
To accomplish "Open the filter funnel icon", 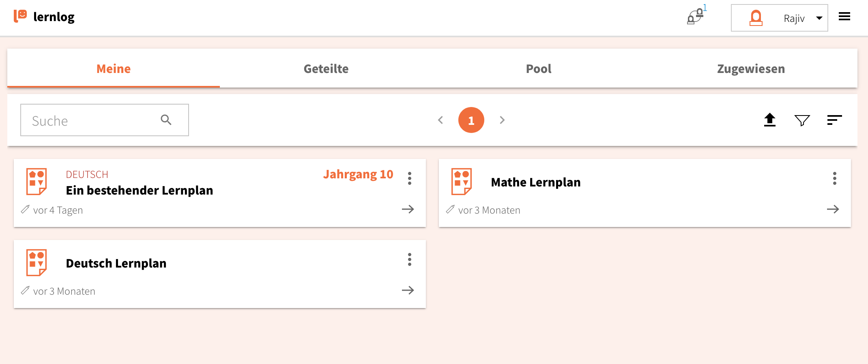I will pos(802,120).
